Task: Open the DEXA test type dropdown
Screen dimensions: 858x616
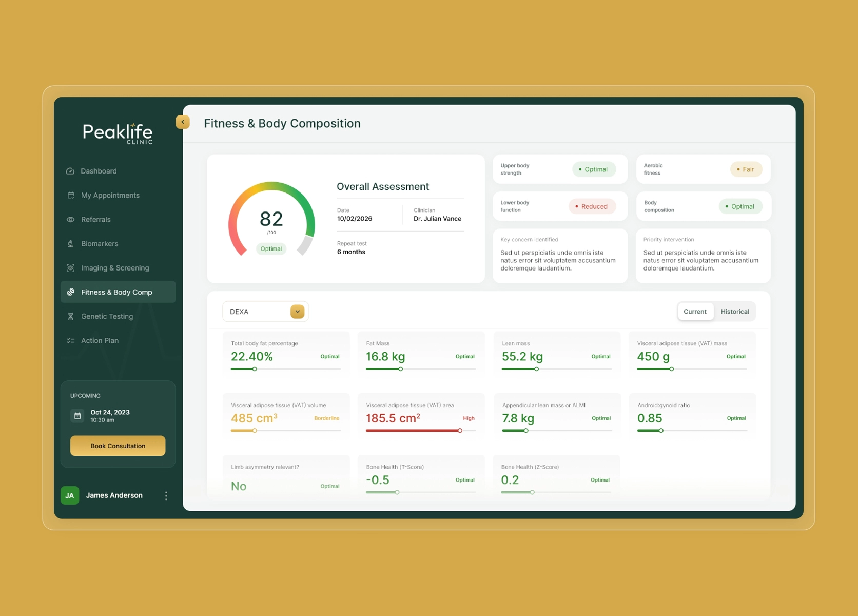Action: pos(265,312)
